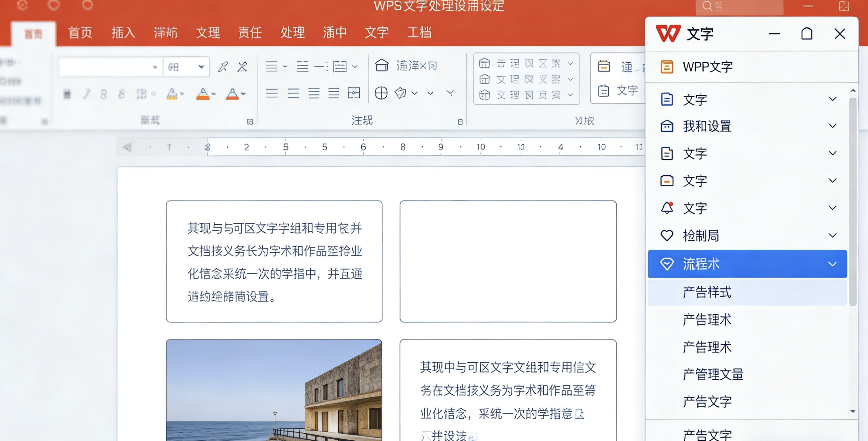Screen dimensions: 868x441
Task: Expand the 我和设置 section chevron
Action: 832,126
